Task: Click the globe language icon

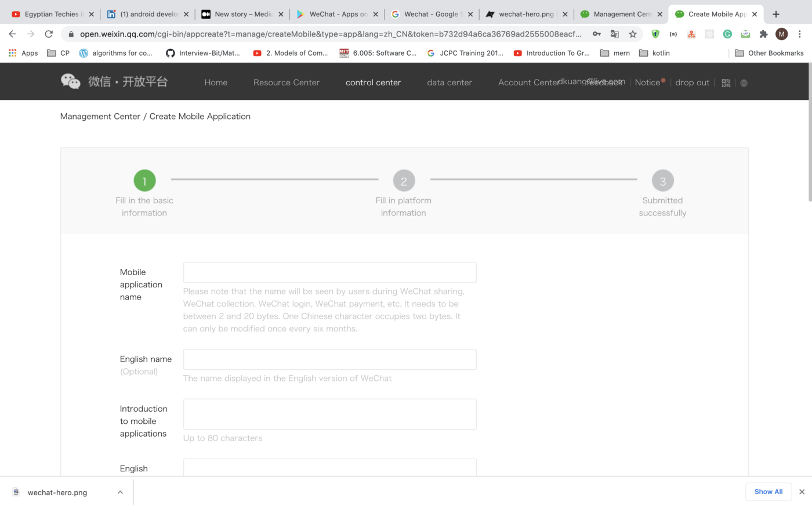Action: [744, 83]
